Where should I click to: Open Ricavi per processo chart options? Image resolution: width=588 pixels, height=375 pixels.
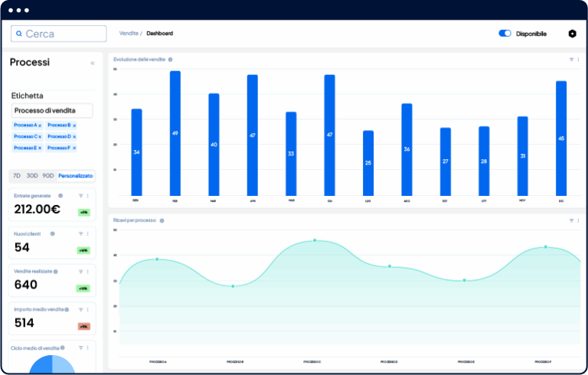(578, 221)
